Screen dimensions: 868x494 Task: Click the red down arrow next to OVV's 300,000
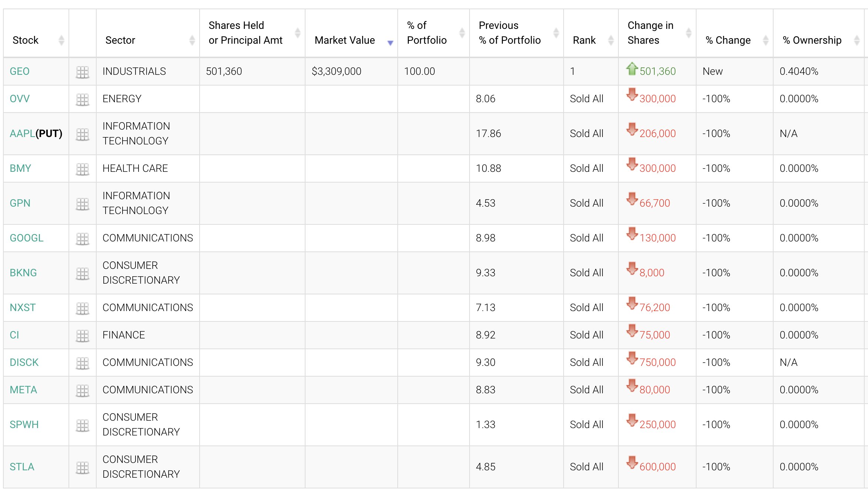click(x=632, y=94)
